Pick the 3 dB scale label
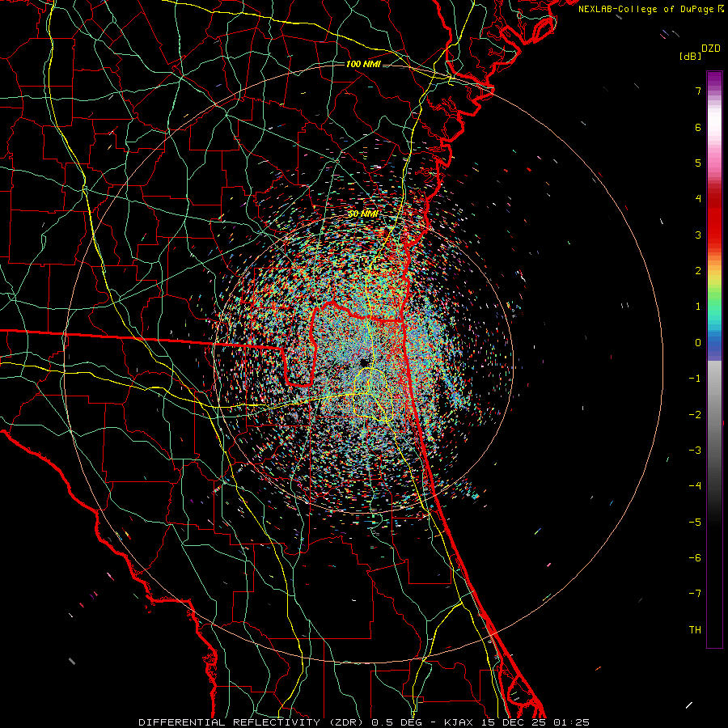 pyautogui.click(x=698, y=235)
